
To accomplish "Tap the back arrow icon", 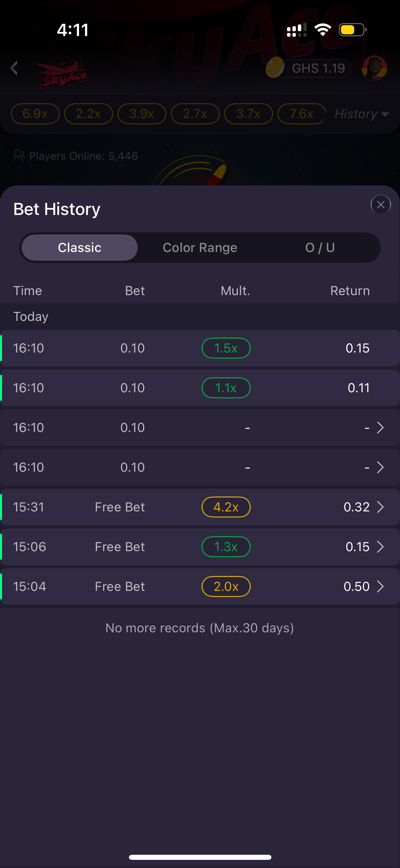I will click(x=14, y=68).
